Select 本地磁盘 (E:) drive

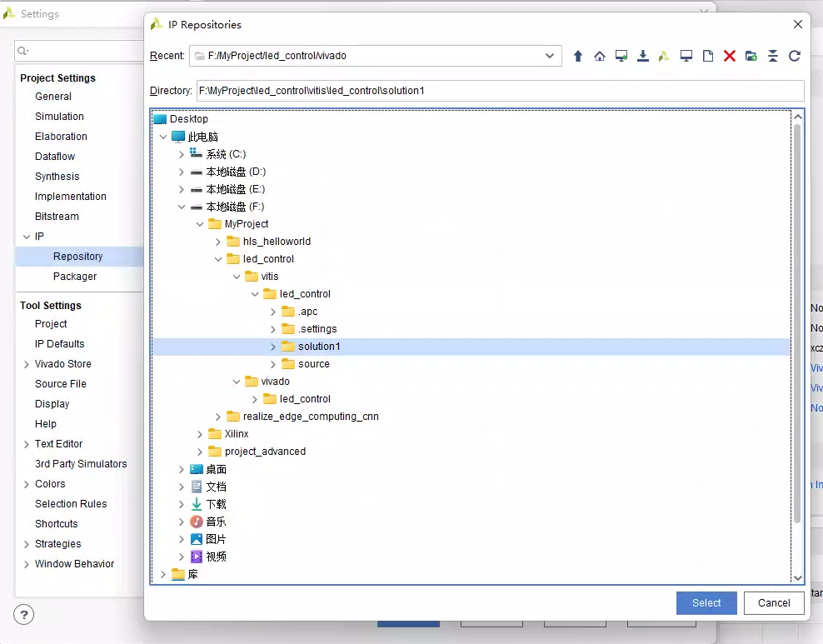point(235,189)
